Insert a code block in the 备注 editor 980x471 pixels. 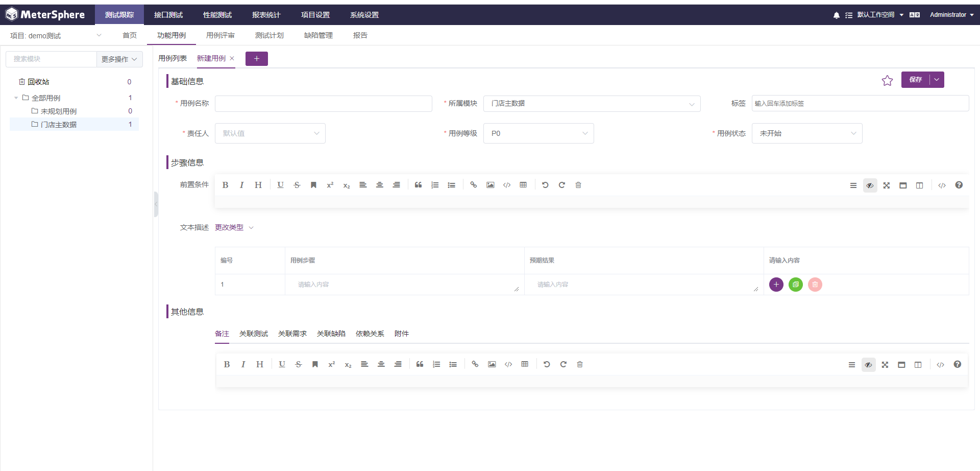508,364
